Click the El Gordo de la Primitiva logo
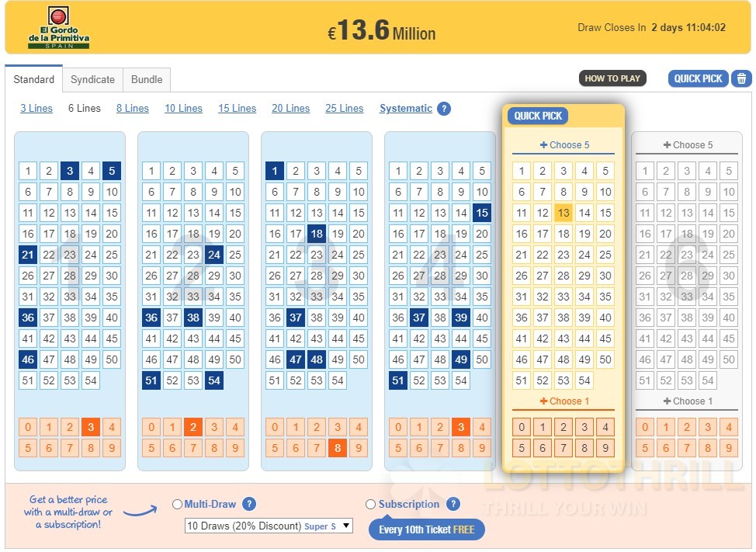756x552 pixels. (x=58, y=27)
